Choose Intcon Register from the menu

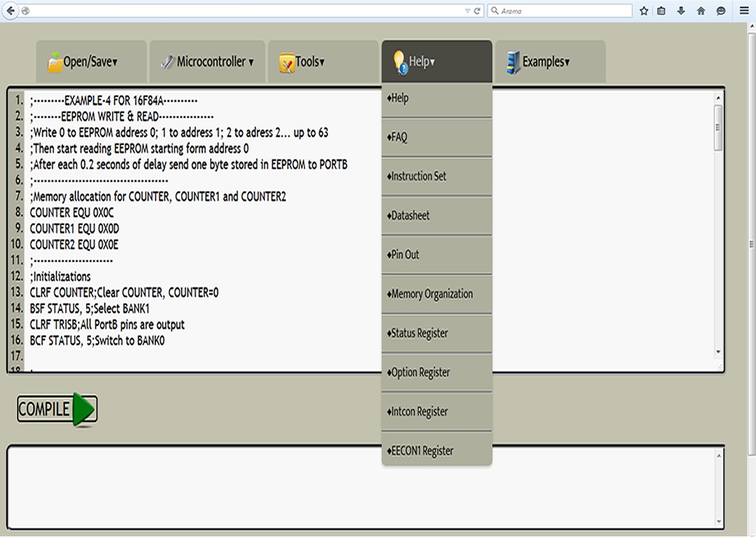point(437,412)
